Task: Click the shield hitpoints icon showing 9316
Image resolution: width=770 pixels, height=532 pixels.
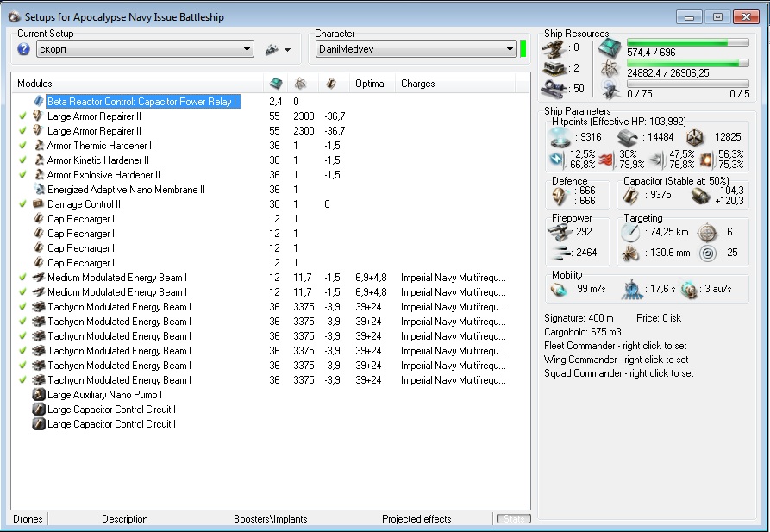Action: tap(560, 137)
